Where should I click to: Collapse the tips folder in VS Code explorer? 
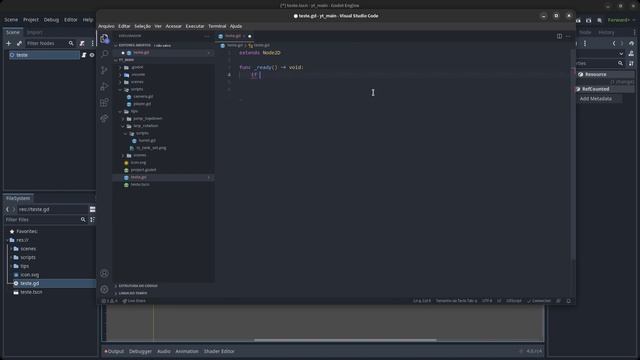[x=121, y=111]
